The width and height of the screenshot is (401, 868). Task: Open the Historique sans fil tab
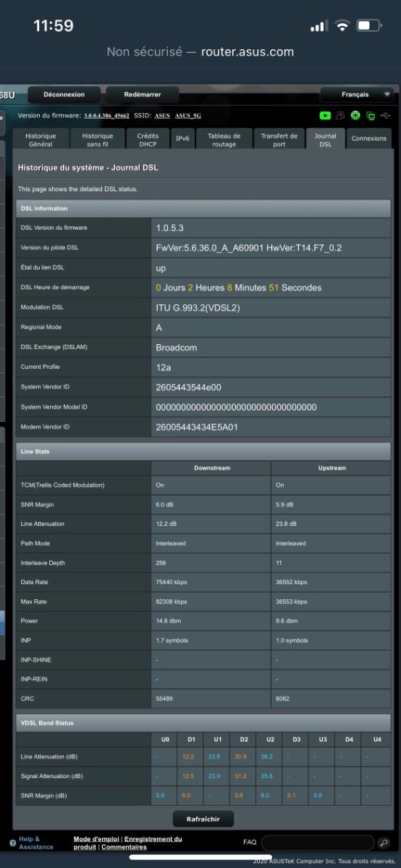[x=97, y=140]
